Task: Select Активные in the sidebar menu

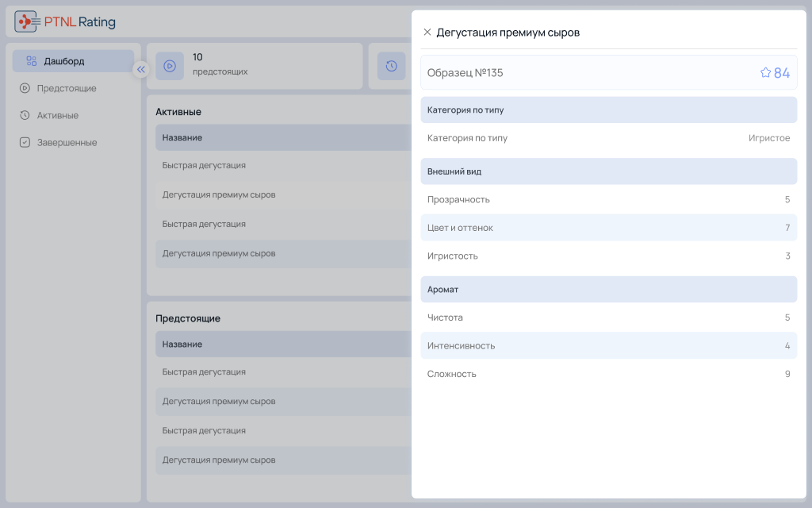Action: pyautogui.click(x=57, y=115)
